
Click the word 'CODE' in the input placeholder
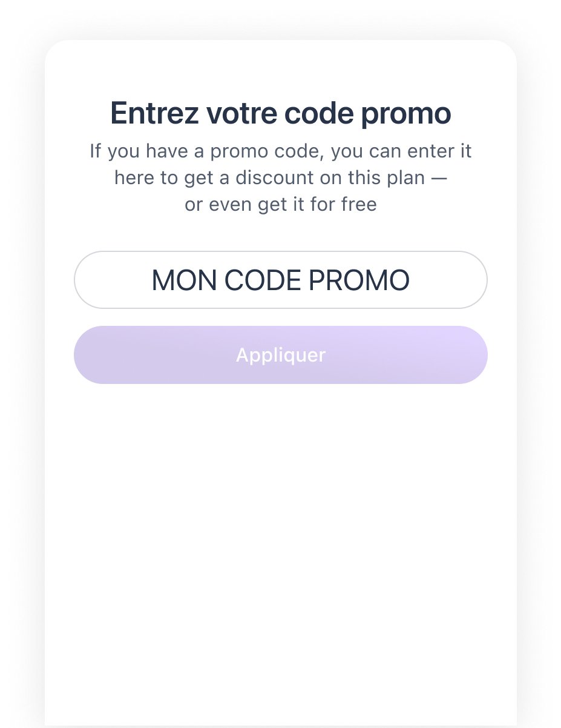pyautogui.click(x=263, y=280)
